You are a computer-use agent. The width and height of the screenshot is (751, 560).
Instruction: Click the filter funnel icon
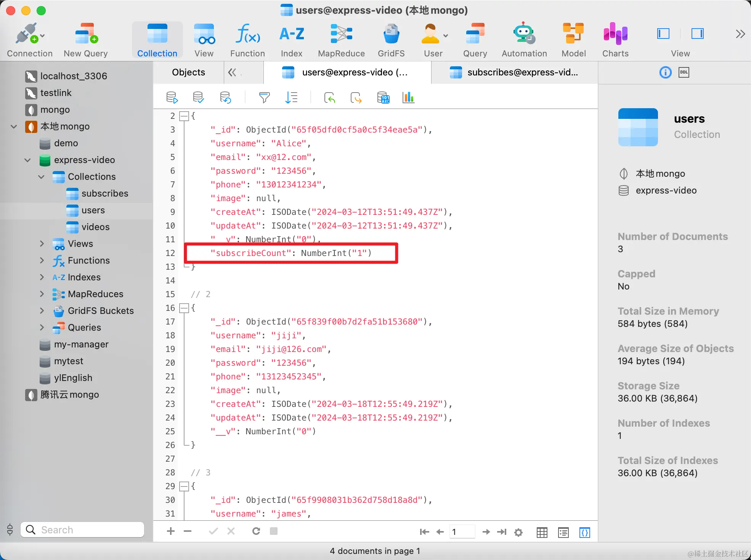click(264, 98)
